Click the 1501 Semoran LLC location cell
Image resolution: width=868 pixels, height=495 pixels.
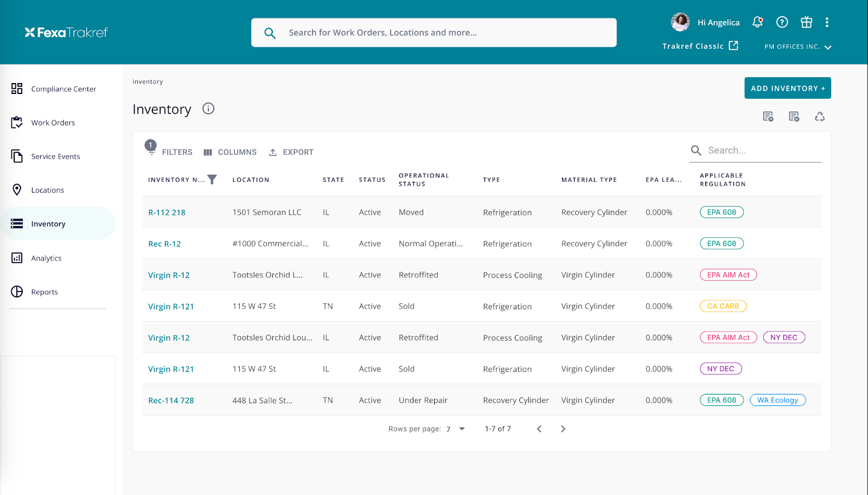[x=267, y=212]
